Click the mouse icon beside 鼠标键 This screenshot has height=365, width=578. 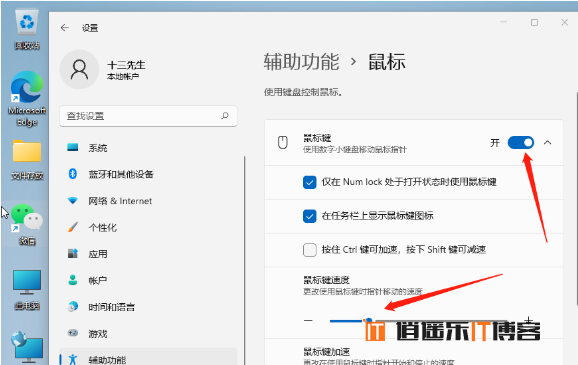(283, 142)
